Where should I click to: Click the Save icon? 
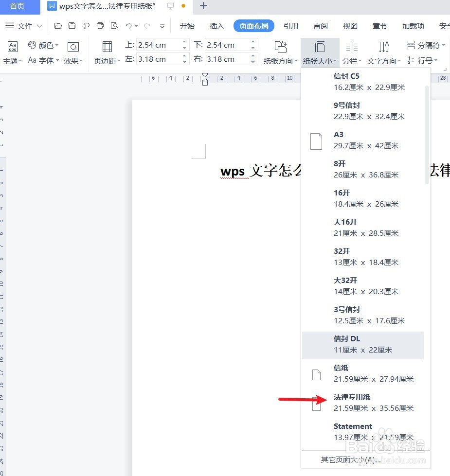click(x=72, y=26)
